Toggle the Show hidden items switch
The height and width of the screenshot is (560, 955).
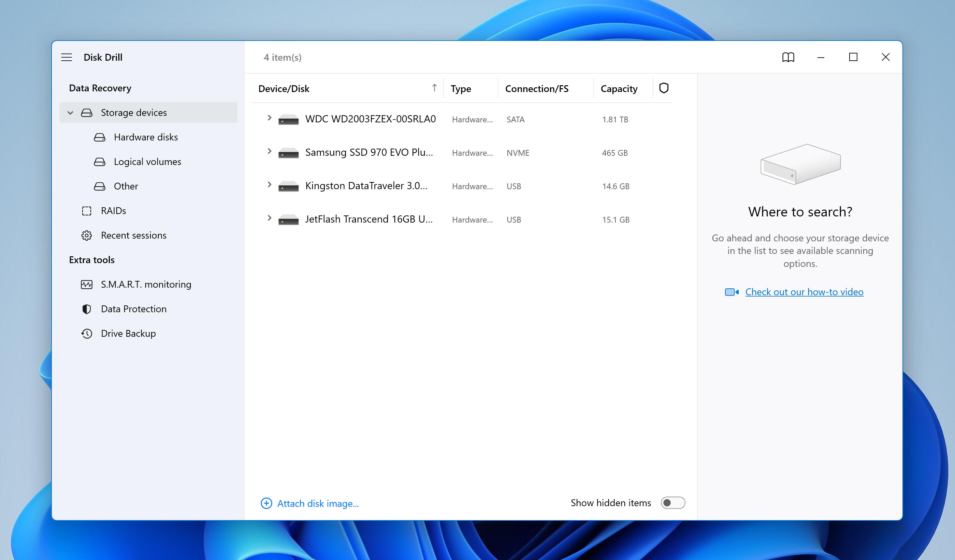pos(672,503)
